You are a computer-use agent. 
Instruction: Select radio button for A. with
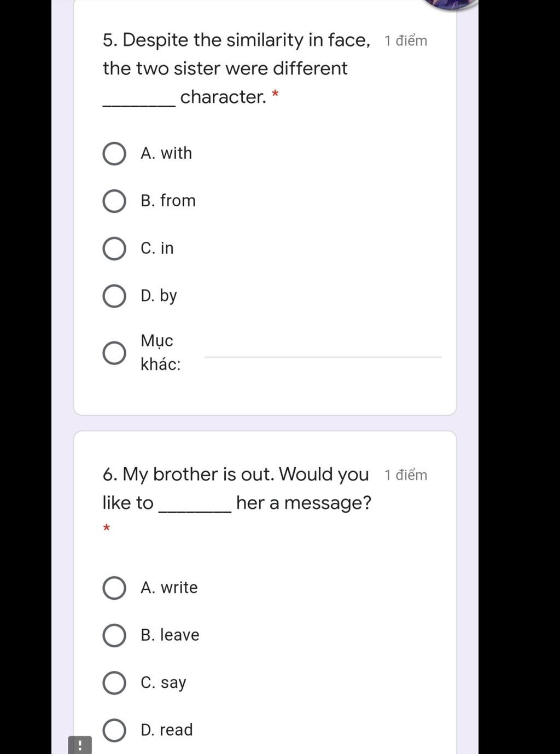click(114, 154)
